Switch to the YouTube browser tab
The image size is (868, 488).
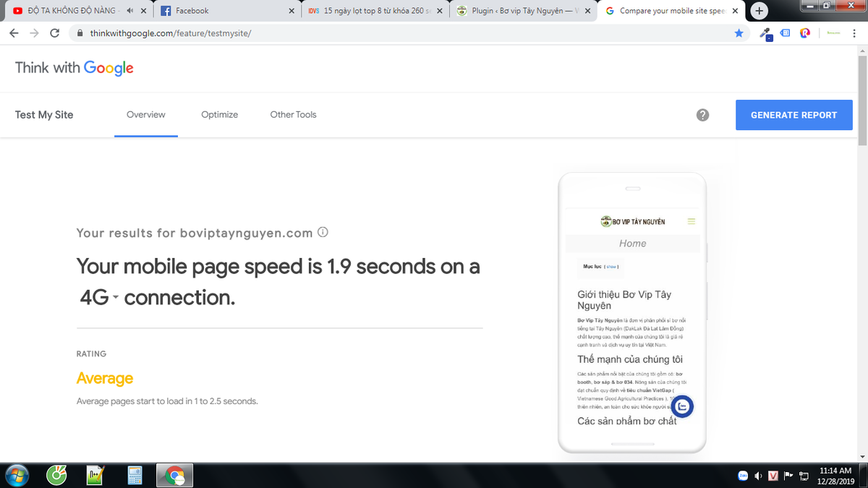point(78,11)
